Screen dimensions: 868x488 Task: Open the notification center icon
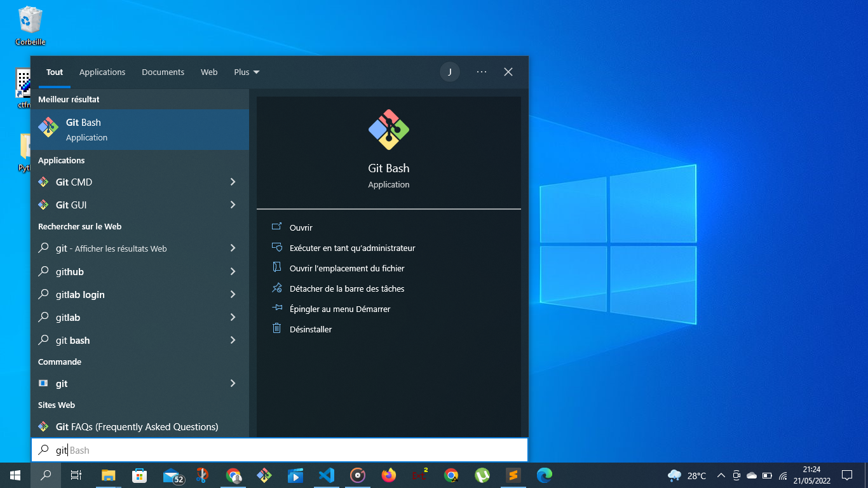tap(846, 475)
